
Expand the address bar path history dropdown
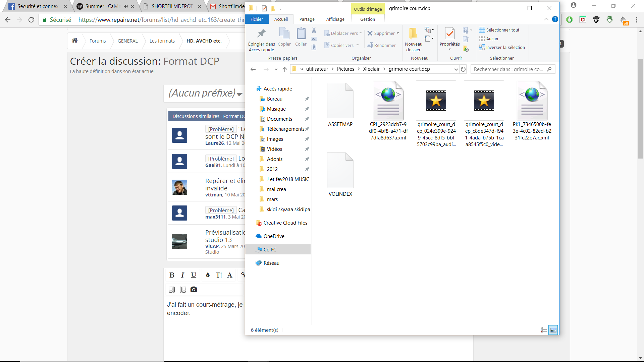[456, 69]
